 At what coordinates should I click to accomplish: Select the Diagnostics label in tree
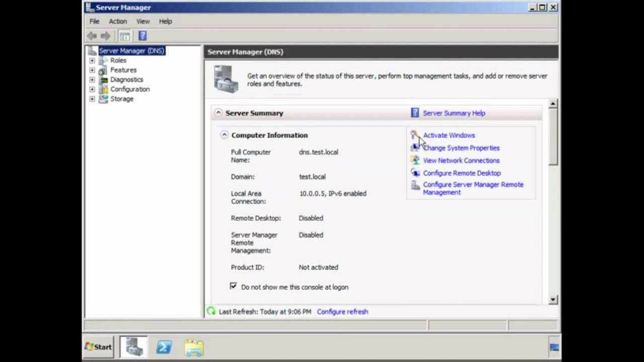click(126, 79)
